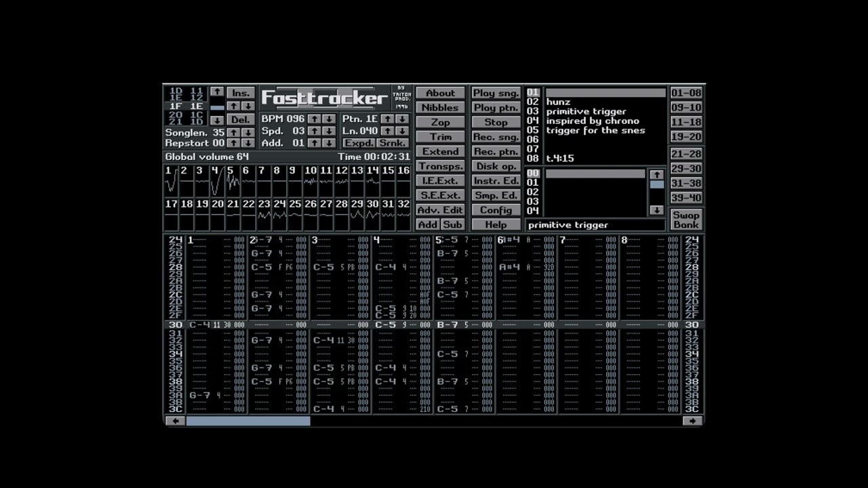Increase pattern length with Ln. up arrow
The width and height of the screenshot is (868, 488).
coord(387,131)
